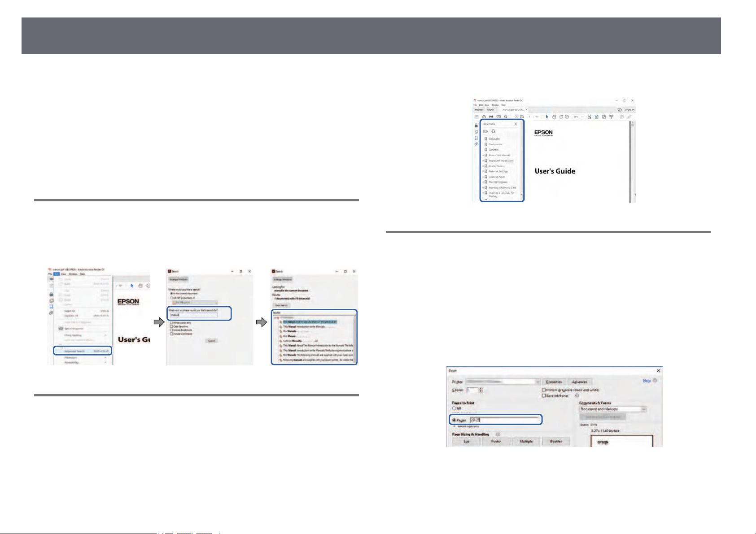Select the hand pan tool icon

click(554, 117)
